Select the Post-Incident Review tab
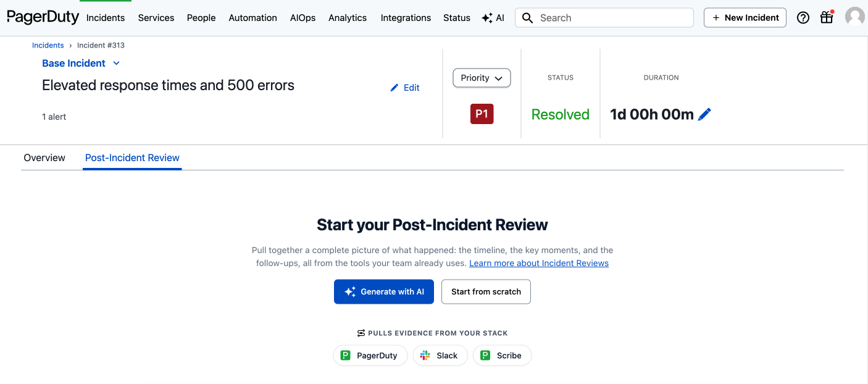Image resolution: width=868 pixels, height=384 pixels. coord(132,158)
